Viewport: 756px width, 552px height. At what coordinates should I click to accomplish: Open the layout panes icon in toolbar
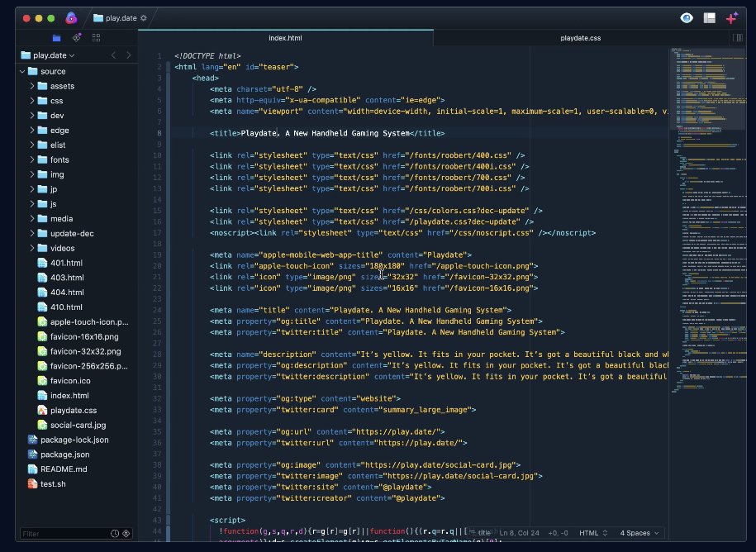[x=710, y=18]
